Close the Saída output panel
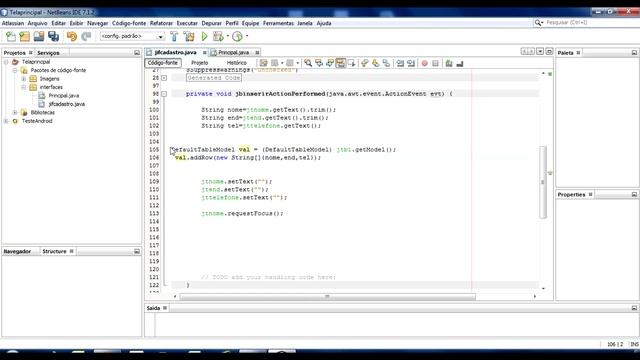Screen dimensions: 640x360 click(x=165, y=308)
